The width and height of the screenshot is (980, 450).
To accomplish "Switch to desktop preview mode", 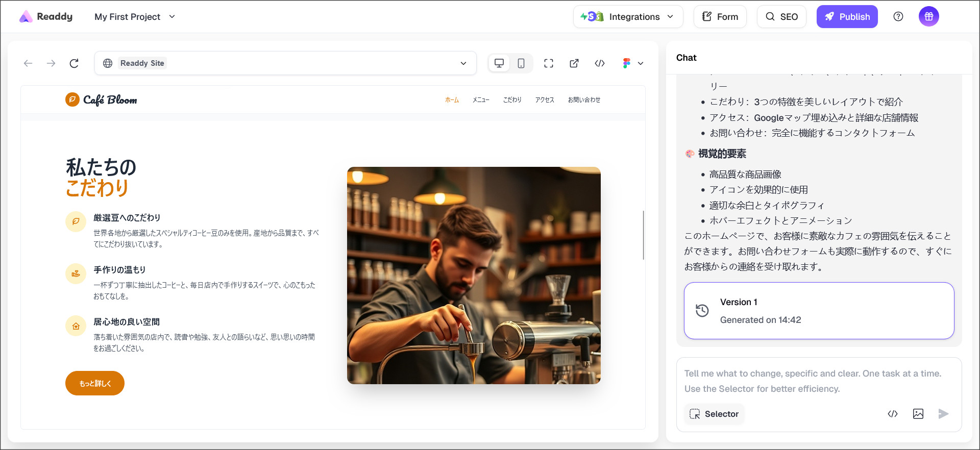I will [x=499, y=63].
